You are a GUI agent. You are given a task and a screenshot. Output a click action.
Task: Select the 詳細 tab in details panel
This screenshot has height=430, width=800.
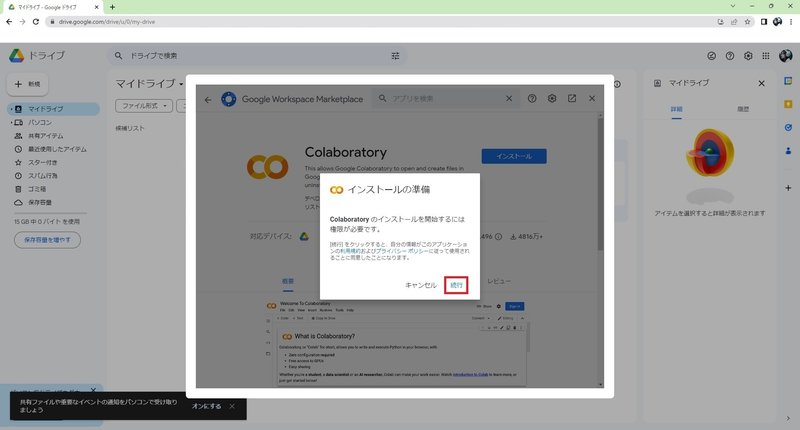677,109
